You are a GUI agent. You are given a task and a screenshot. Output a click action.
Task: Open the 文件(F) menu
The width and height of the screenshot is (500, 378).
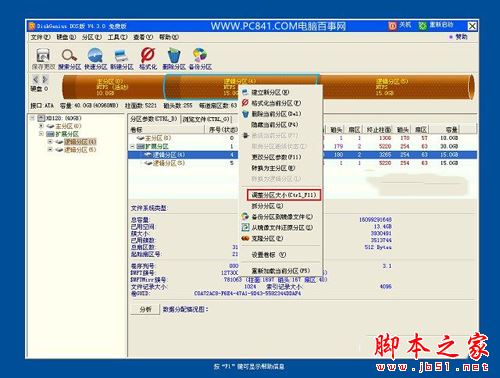[40, 37]
